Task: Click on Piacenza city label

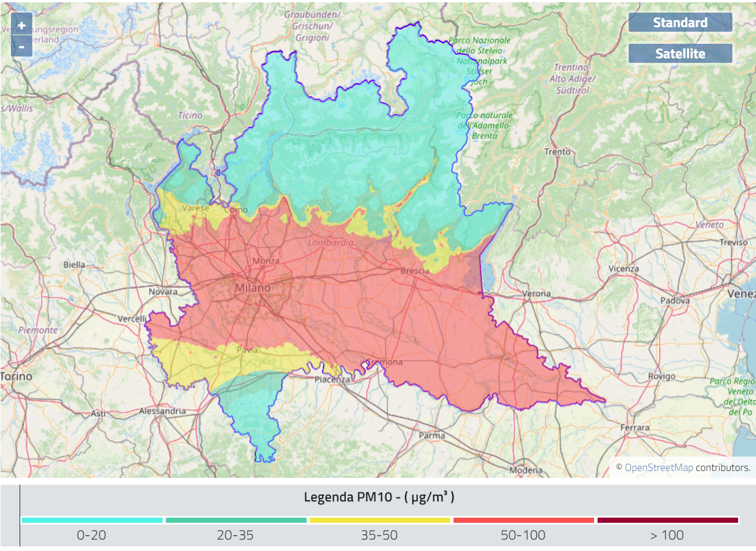Action: (x=332, y=379)
